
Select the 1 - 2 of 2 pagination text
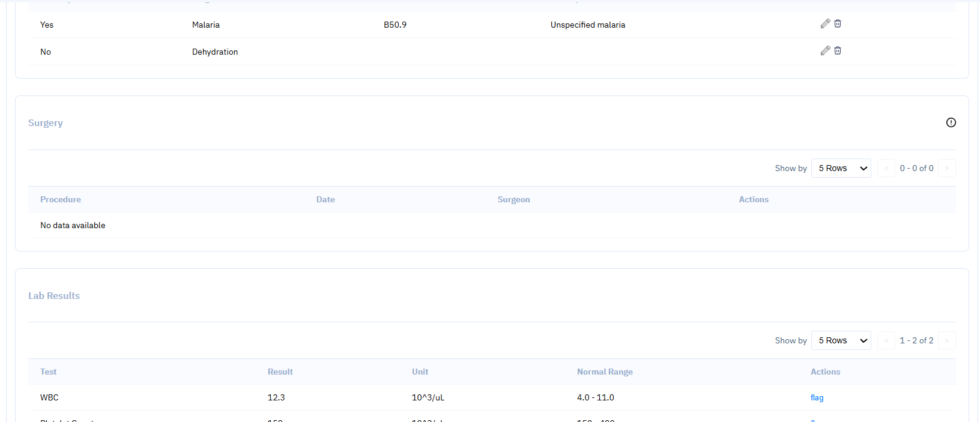click(x=916, y=340)
